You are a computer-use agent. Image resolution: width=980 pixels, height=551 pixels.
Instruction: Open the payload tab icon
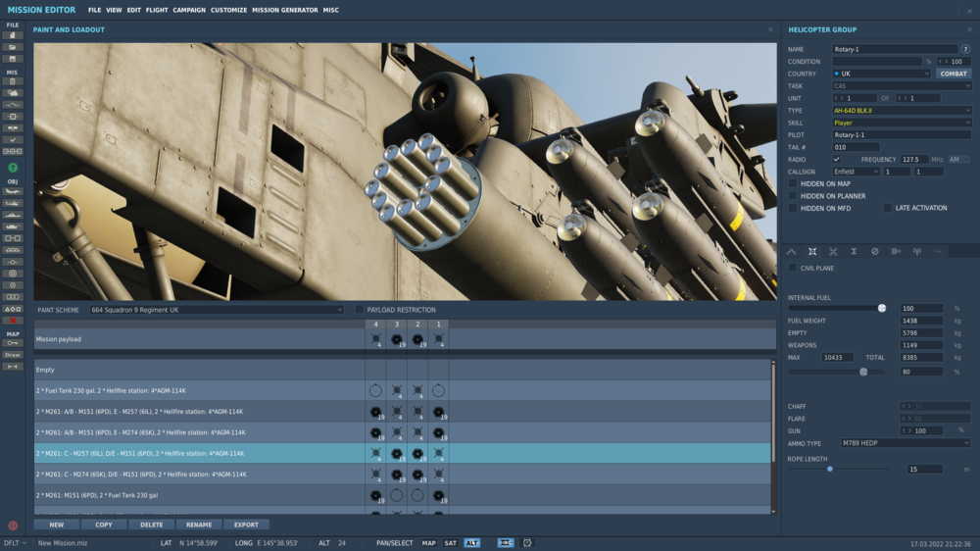coord(811,251)
